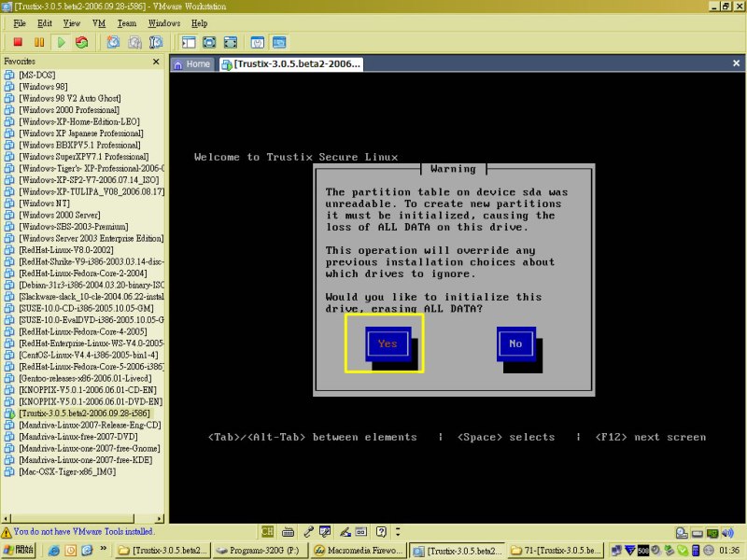Click the green Power On play icon

pyautogui.click(x=61, y=42)
